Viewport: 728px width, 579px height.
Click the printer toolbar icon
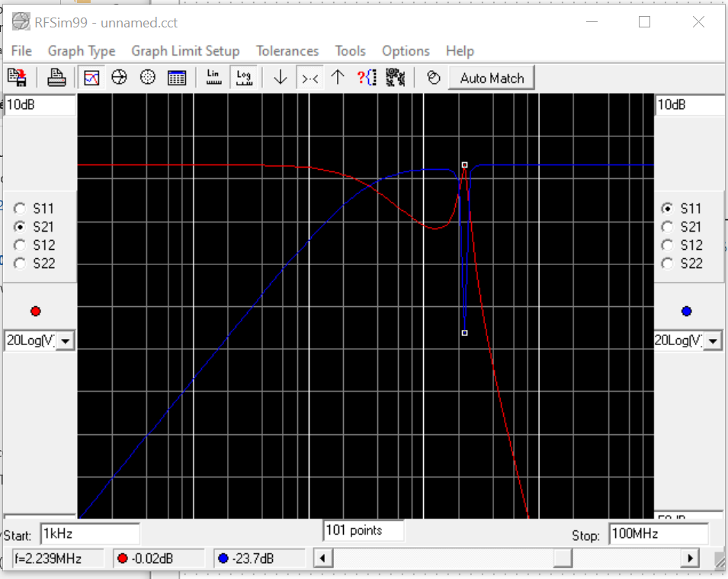[56, 78]
